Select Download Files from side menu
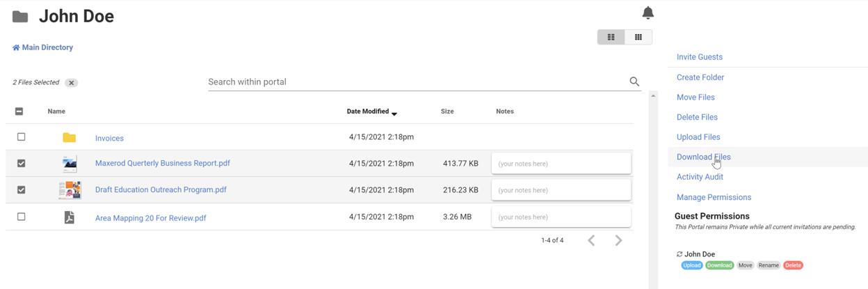Image resolution: width=868 pixels, height=289 pixels. [x=703, y=157]
